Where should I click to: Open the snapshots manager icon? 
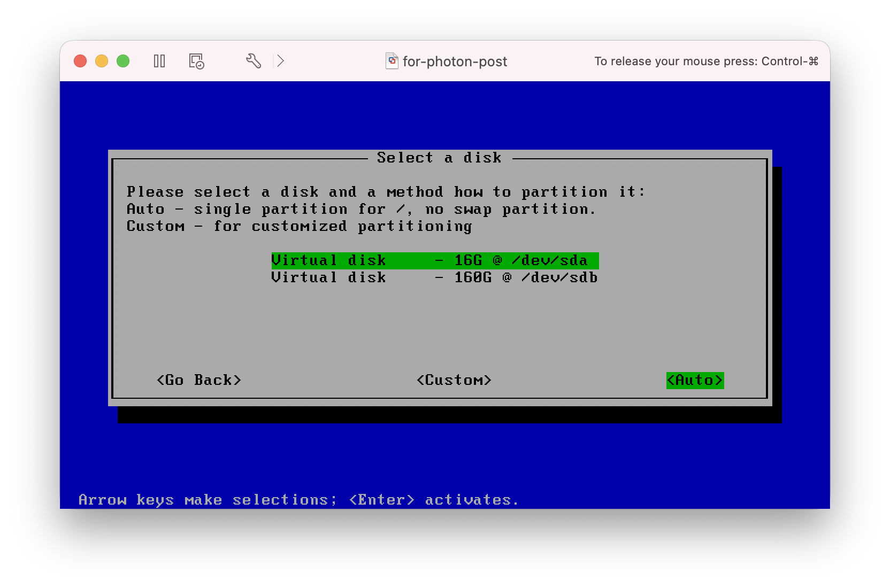point(196,61)
